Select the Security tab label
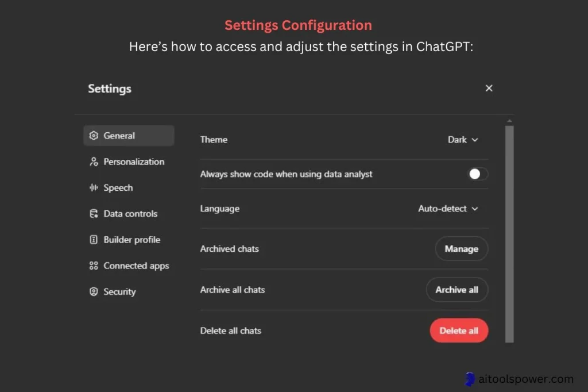The height and width of the screenshot is (392, 588). [119, 292]
